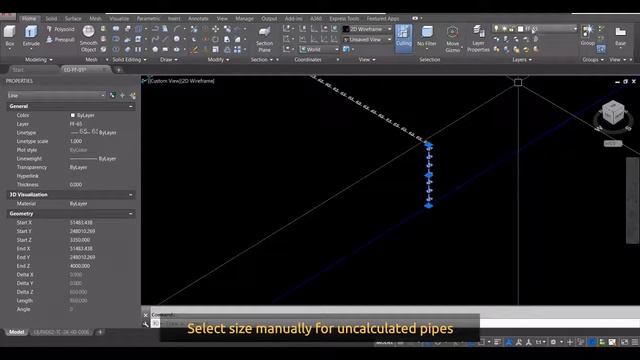The width and height of the screenshot is (640, 360).
Task: Activate the Smooth Object mesh tool
Action: (x=89, y=39)
